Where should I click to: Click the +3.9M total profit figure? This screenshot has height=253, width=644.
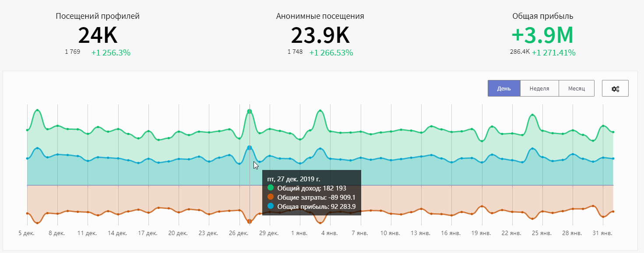tap(542, 35)
